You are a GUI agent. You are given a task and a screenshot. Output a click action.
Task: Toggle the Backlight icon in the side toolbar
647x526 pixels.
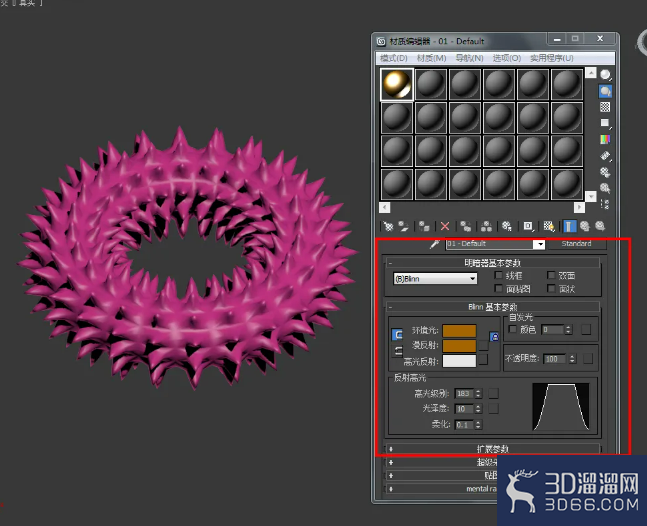[x=605, y=91]
